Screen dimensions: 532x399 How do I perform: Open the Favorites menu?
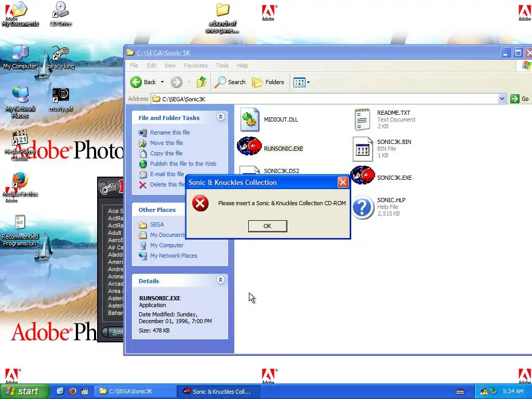(195, 65)
